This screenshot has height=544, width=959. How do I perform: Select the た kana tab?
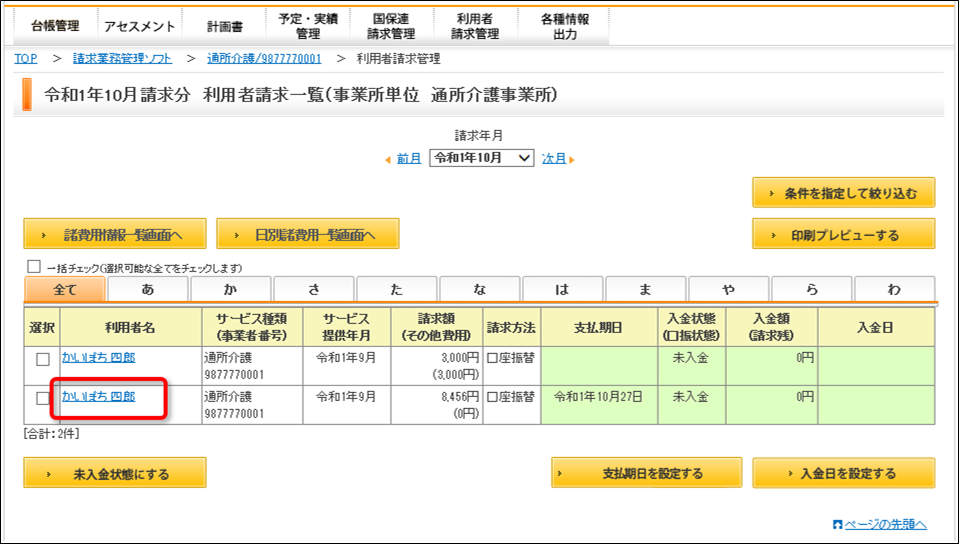[x=397, y=289]
